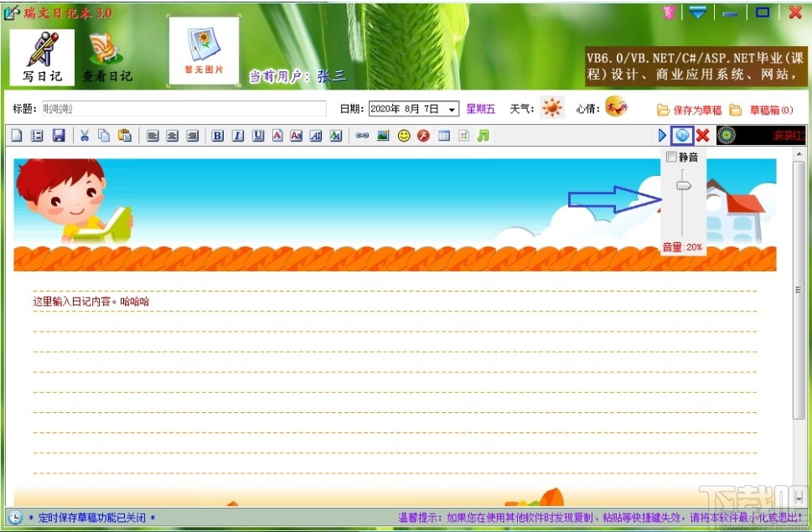Open 草稿箱 (0) drafts box
This screenshot has width=812, height=532.
tap(761, 110)
